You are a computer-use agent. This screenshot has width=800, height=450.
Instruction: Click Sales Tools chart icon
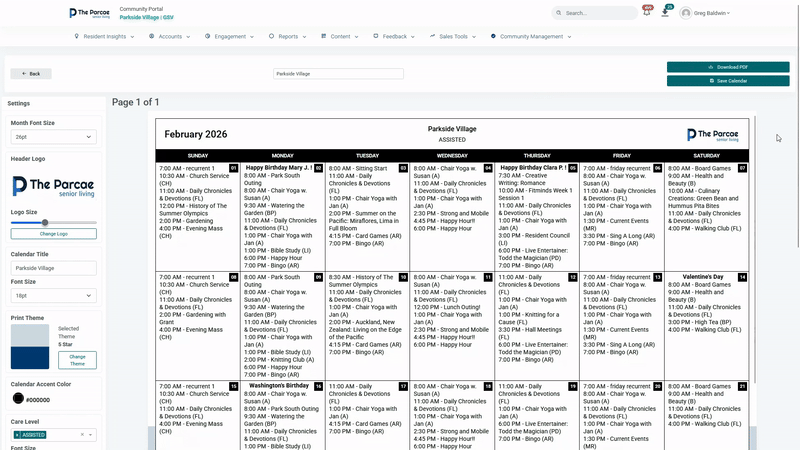(x=432, y=36)
